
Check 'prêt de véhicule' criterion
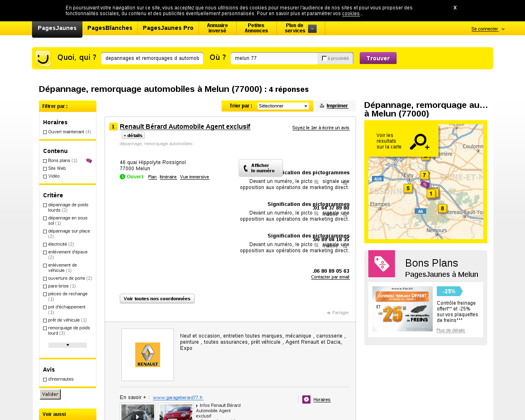tap(45, 320)
